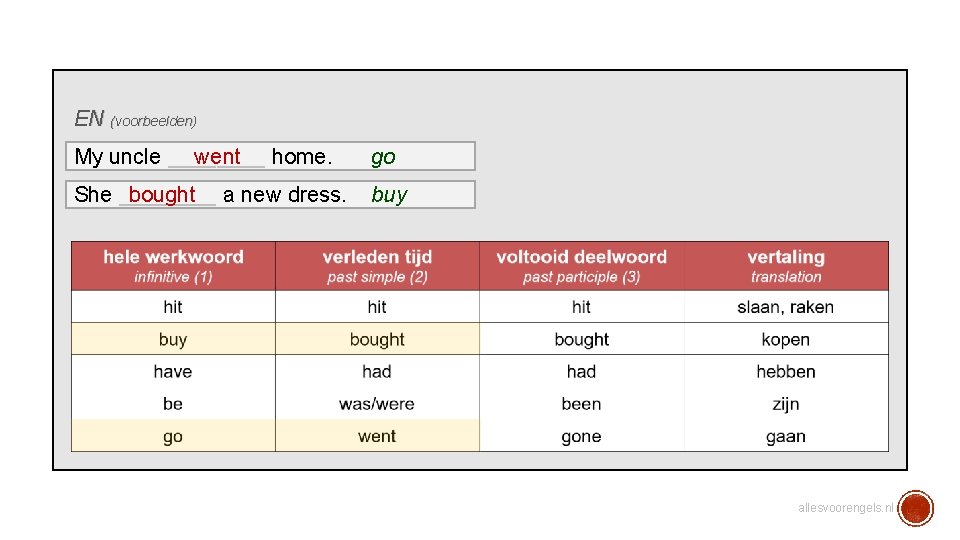Select the "hele werkwoord" column header
The width and height of the screenshot is (960, 540).
173,266
